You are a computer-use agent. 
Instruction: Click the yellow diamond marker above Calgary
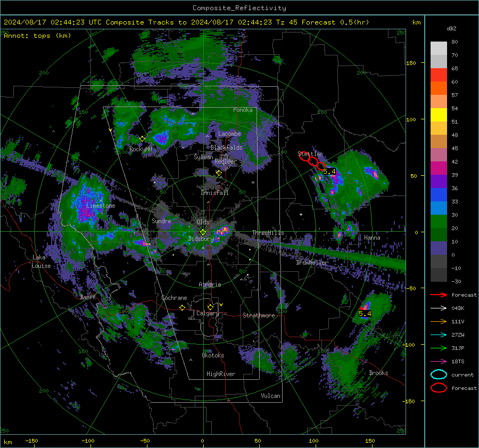pos(210,307)
